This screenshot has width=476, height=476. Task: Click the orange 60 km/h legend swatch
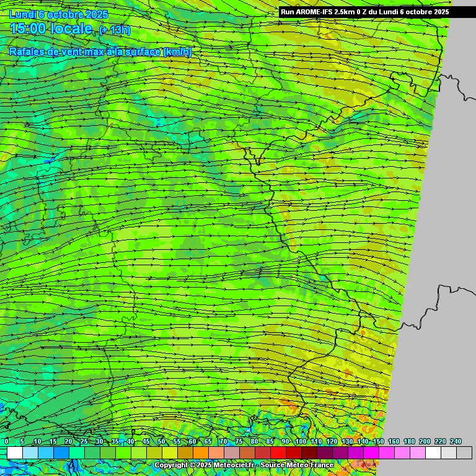tap(200, 453)
